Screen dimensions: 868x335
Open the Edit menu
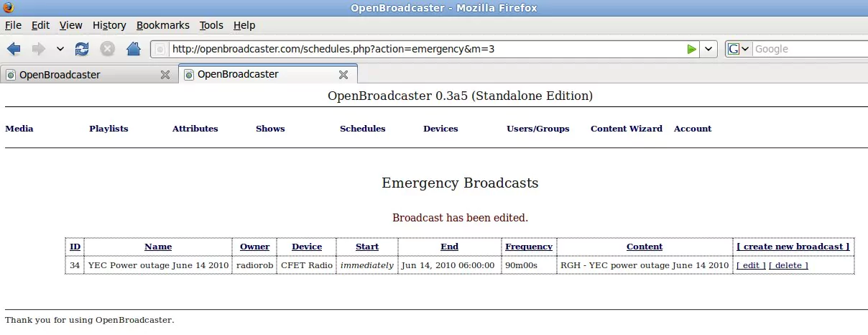[x=40, y=25]
